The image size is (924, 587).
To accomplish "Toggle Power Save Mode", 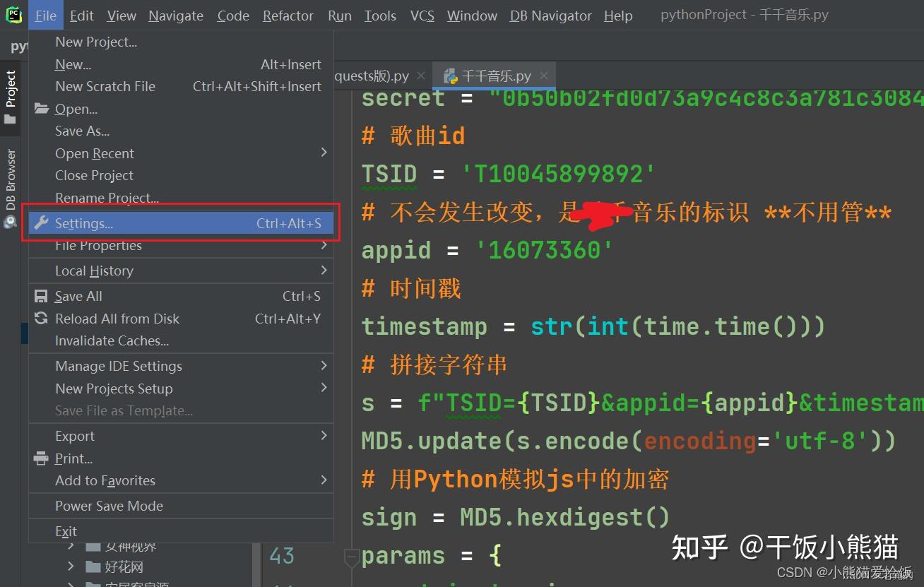I will (181, 506).
